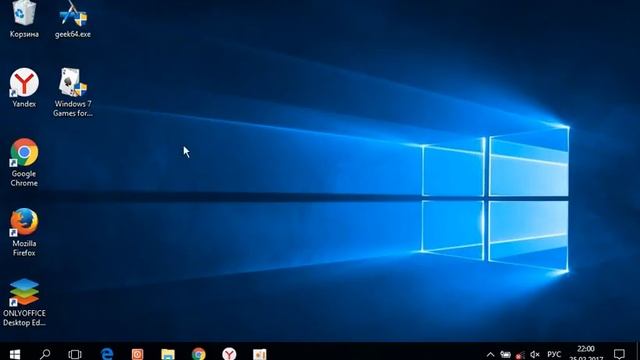Select the Mozilla Firefox desktop shortcut
Viewport: 640px width, 360px height.
pyautogui.click(x=24, y=232)
